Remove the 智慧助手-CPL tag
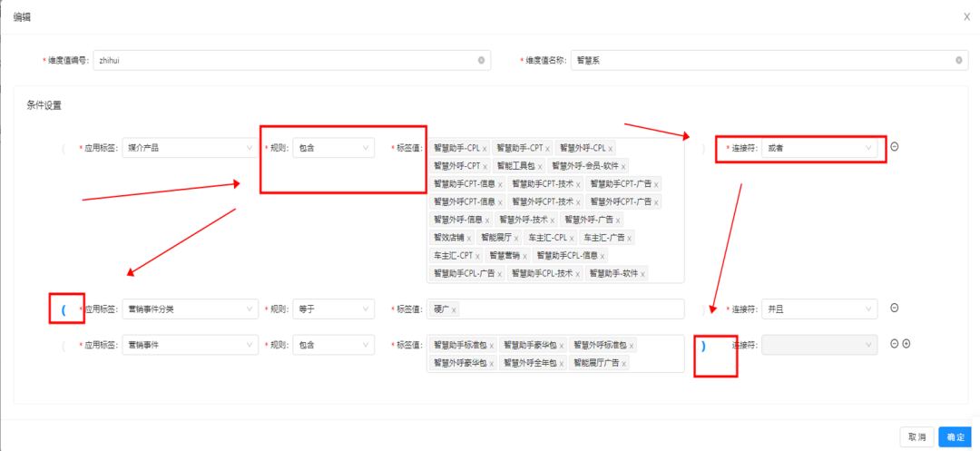The width and height of the screenshot is (980, 451). click(x=485, y=148)
